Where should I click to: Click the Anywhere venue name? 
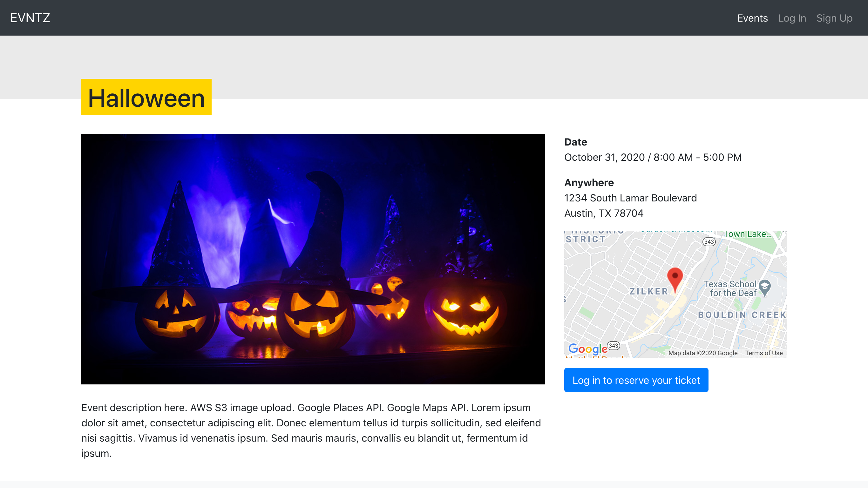coord(589,183)
